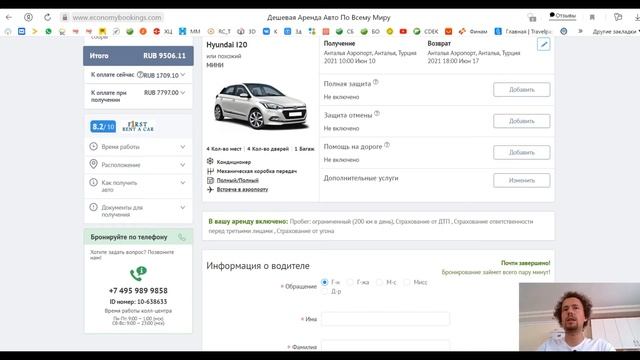Expand the Время работы section

coord(138,147)
